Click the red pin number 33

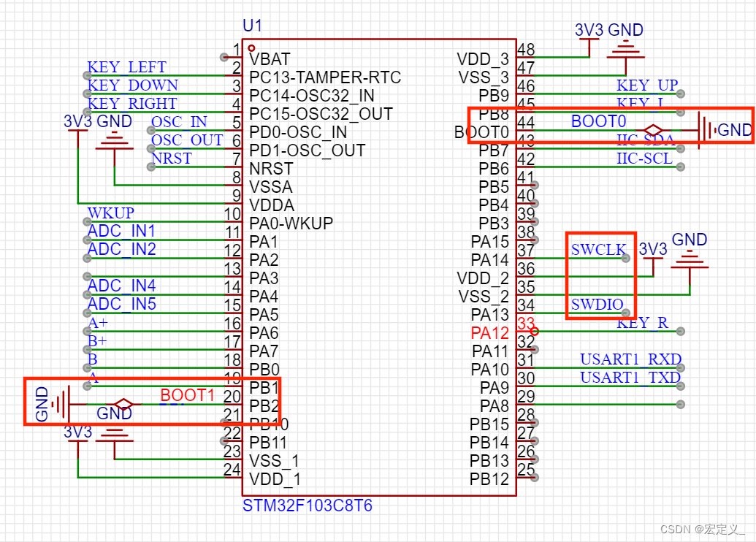point(525,323)
